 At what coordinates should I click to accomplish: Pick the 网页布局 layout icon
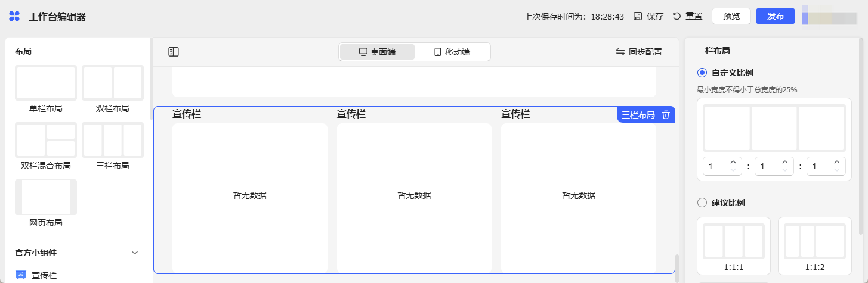(46, 197)
